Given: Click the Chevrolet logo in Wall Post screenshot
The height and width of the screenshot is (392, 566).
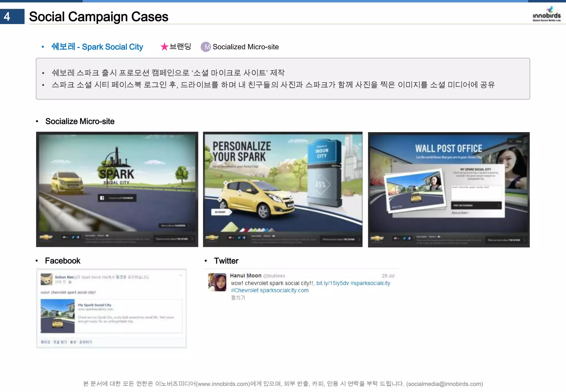Looking at the screenshot, I should click(377, 238).
